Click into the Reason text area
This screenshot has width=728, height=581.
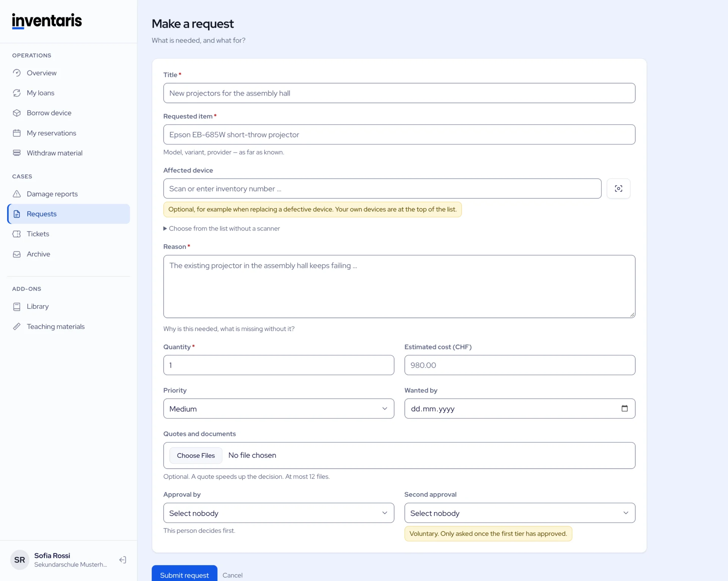click(399, 287)
